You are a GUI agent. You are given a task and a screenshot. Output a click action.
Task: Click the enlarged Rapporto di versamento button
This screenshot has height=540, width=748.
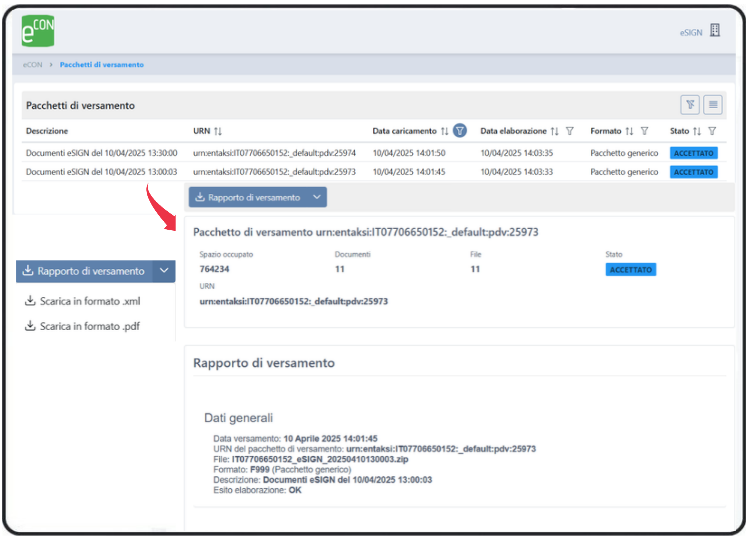84,271
